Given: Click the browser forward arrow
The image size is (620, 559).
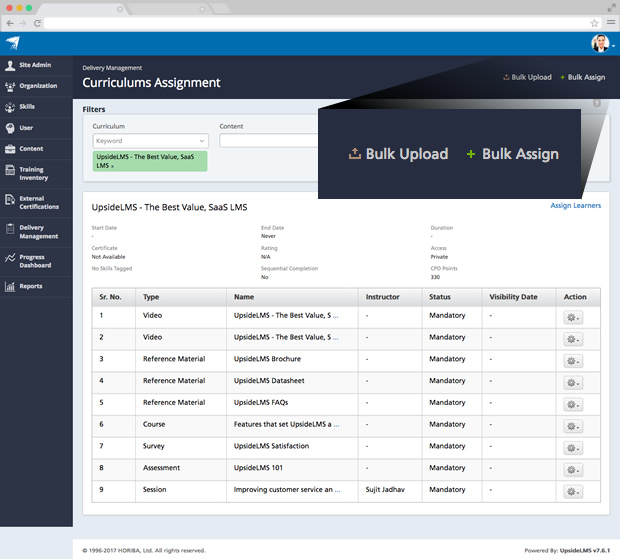Looking at the screenshot, I should (23, 23).
